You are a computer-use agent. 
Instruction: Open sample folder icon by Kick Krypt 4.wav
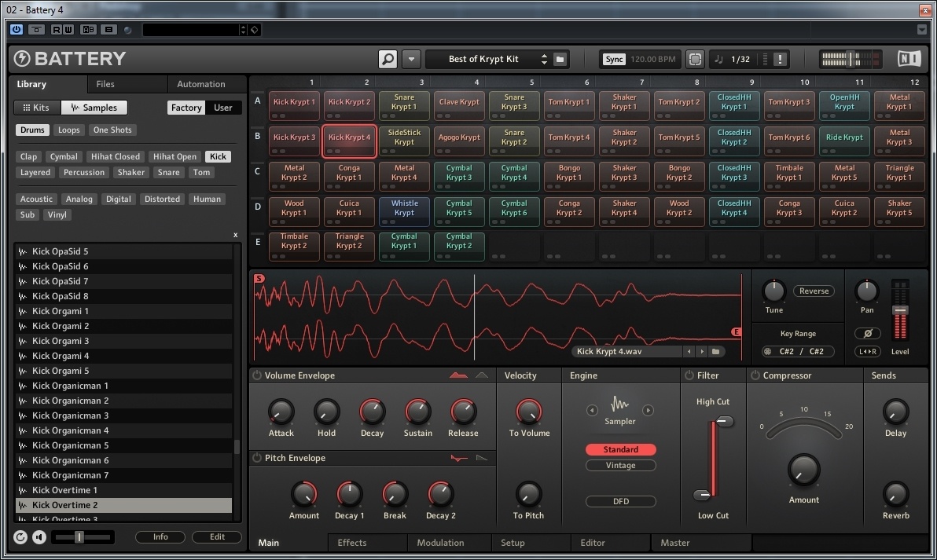point(715,352)
